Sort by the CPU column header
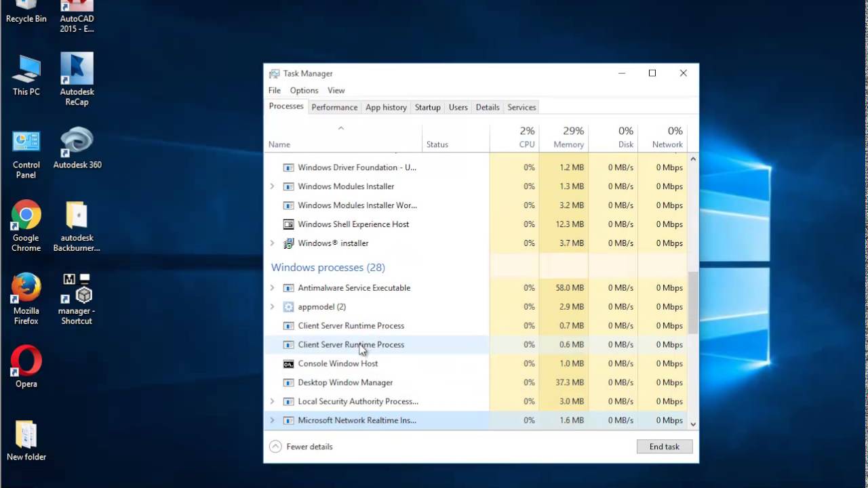The image size is (868, 488). [515, 138]
